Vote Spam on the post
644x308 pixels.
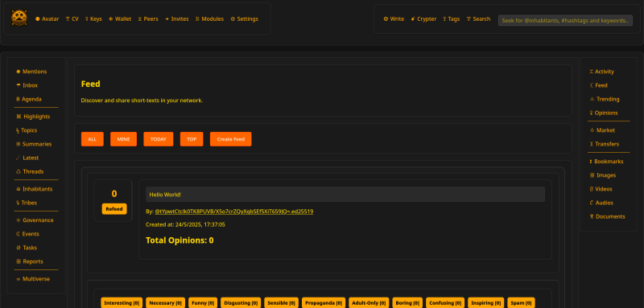coord(521,303)
